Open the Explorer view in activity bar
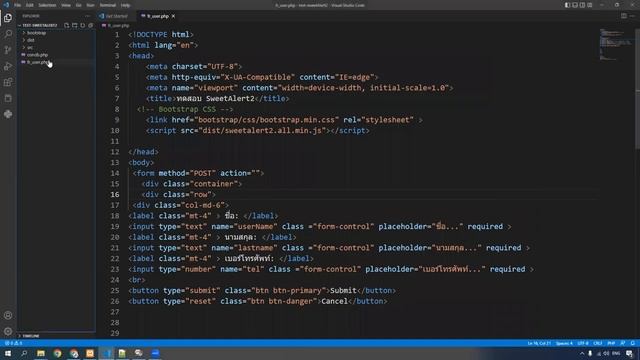The height and width of the screenshot is (360, 640). point(8,18)
